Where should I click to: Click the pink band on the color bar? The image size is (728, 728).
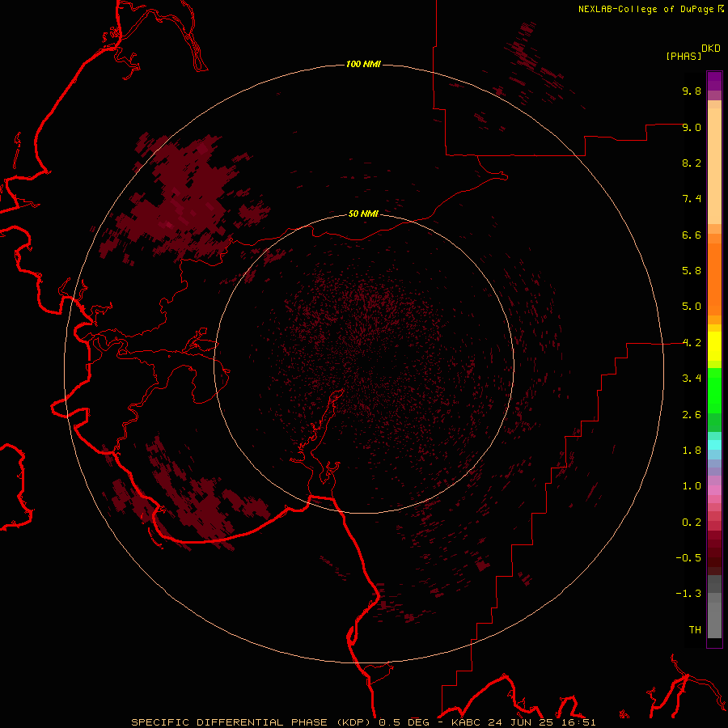point(714,490)
